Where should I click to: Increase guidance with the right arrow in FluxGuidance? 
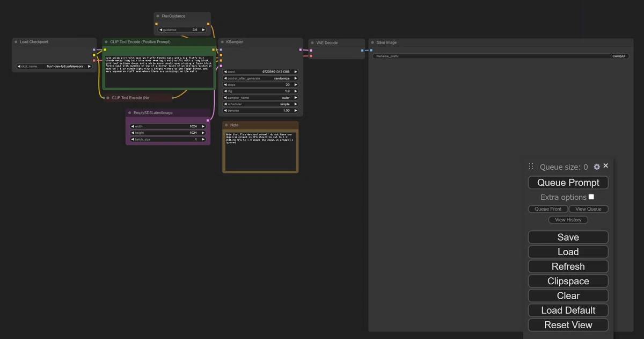click(x=203, y=30)
